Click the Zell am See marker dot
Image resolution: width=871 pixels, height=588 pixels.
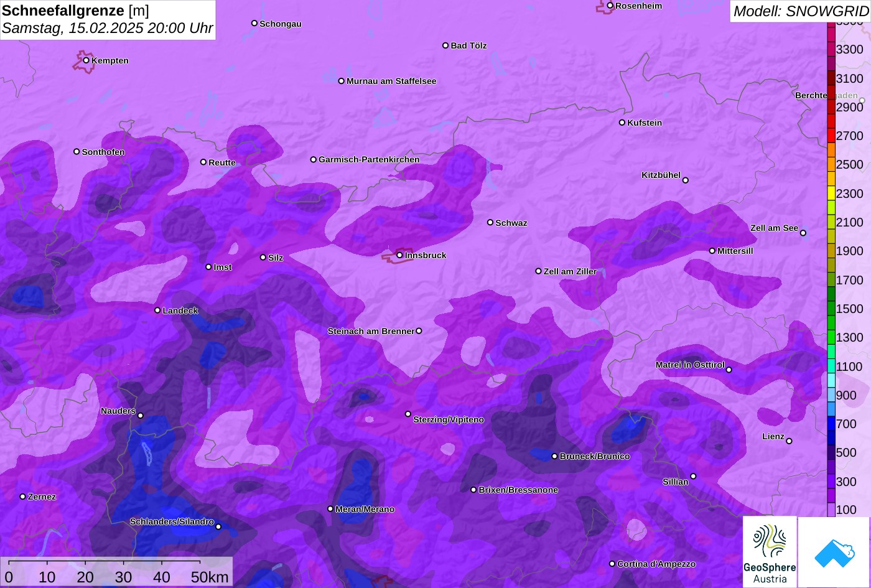click(803, 233)
